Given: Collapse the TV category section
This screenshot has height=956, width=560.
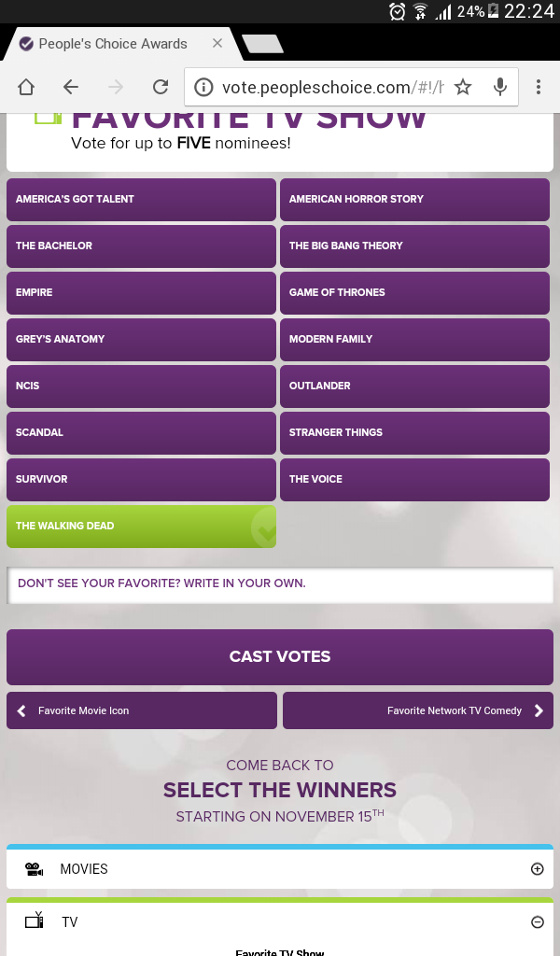Looking at the screenshot, I should click(x=537, y=921).
